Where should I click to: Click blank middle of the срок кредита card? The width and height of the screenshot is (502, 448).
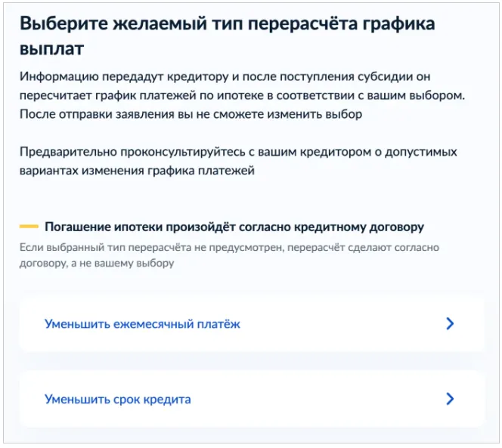click(318, 399)
